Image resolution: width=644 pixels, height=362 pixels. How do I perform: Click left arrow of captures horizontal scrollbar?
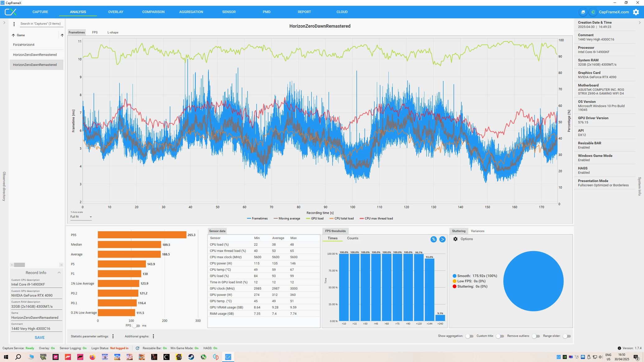[12, 265]
